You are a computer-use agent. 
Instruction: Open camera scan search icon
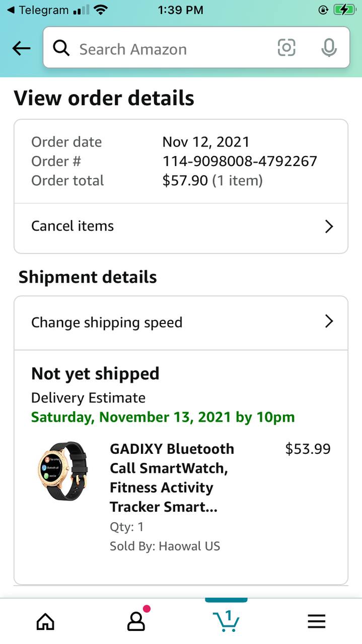click(x=286, y=48)
